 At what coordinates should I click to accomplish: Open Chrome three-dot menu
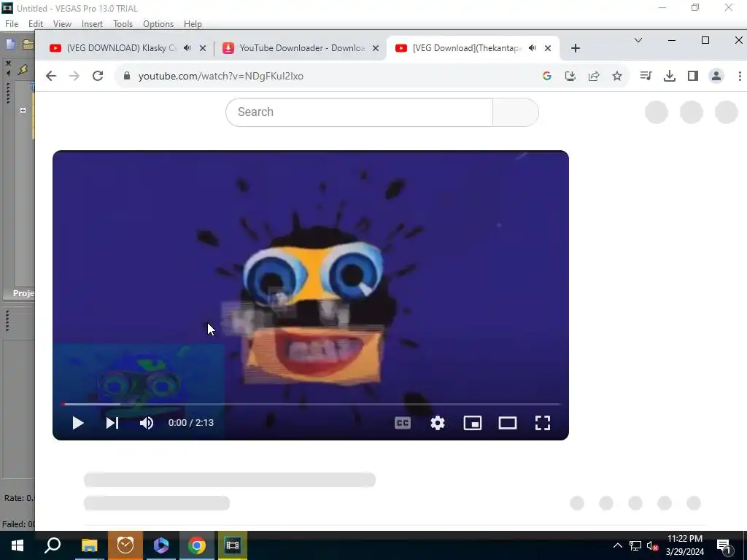coord(740,76)
